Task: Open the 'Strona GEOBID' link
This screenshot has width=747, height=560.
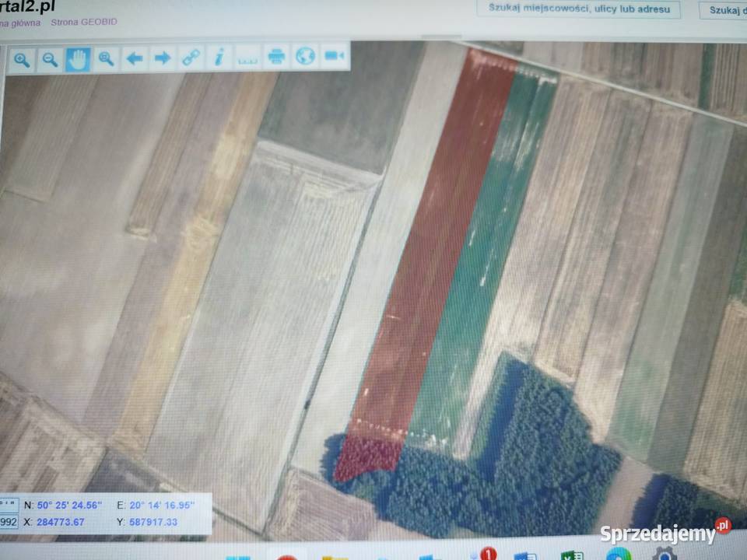Action: [x=84, y=22]
